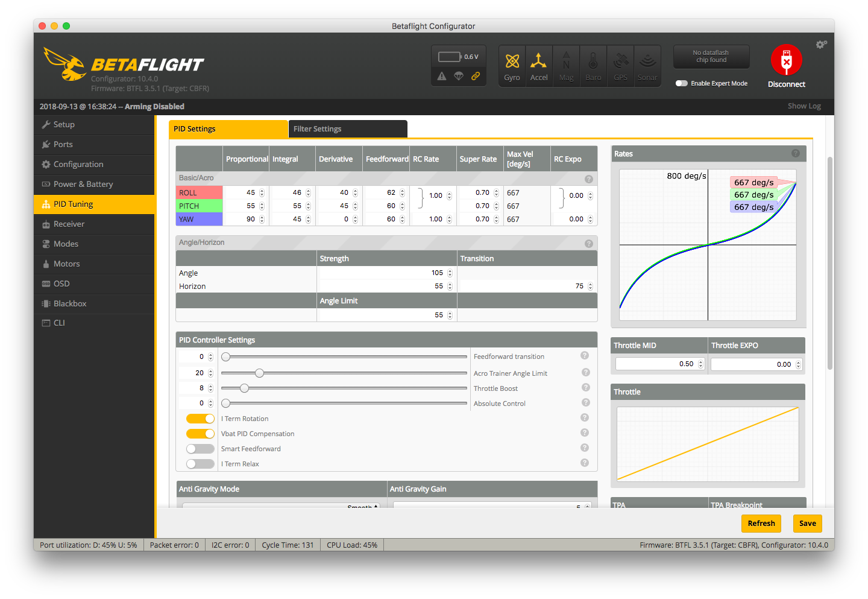Open the CLI page
The width and height of the screenshot is (868, 599).
coord(94,323)
